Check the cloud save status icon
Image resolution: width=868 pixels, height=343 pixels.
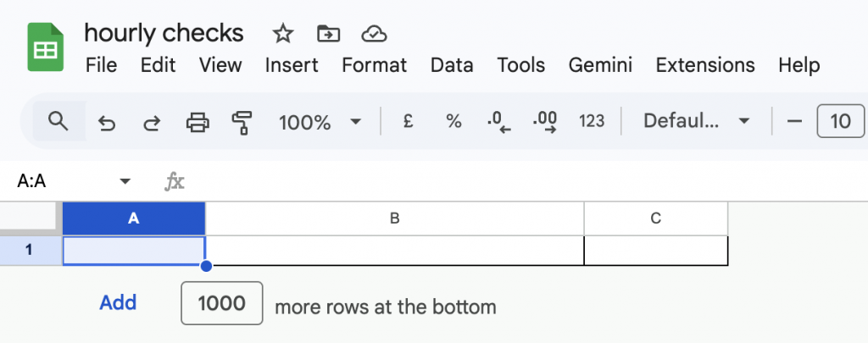point(374,34)
